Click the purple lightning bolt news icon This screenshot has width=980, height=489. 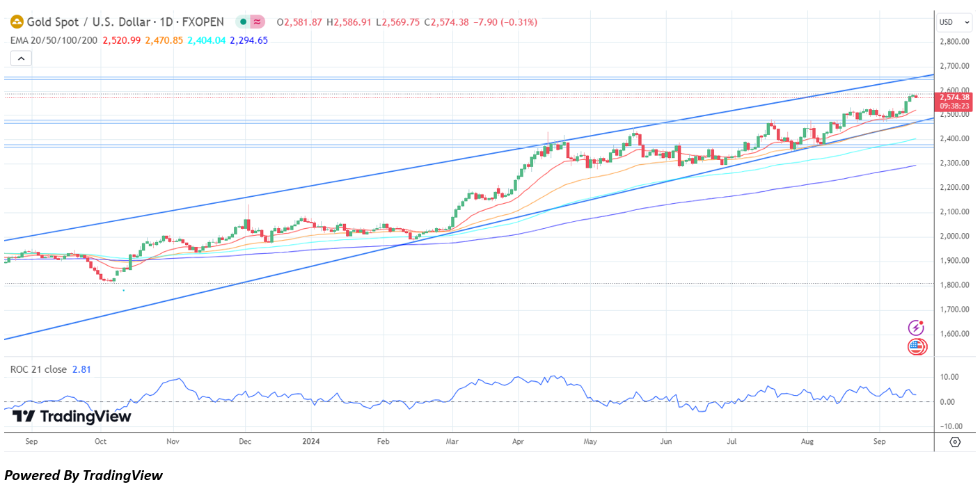point(917,328)
